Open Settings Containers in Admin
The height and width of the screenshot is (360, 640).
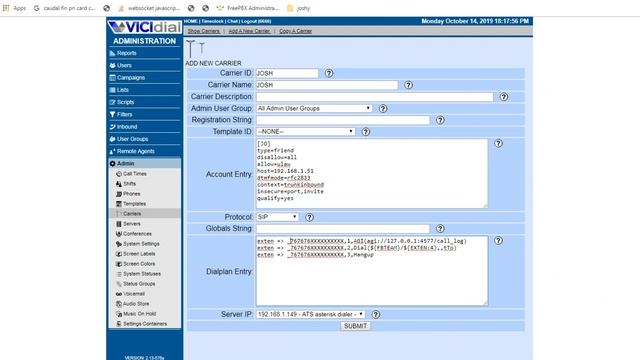point(144,324)
